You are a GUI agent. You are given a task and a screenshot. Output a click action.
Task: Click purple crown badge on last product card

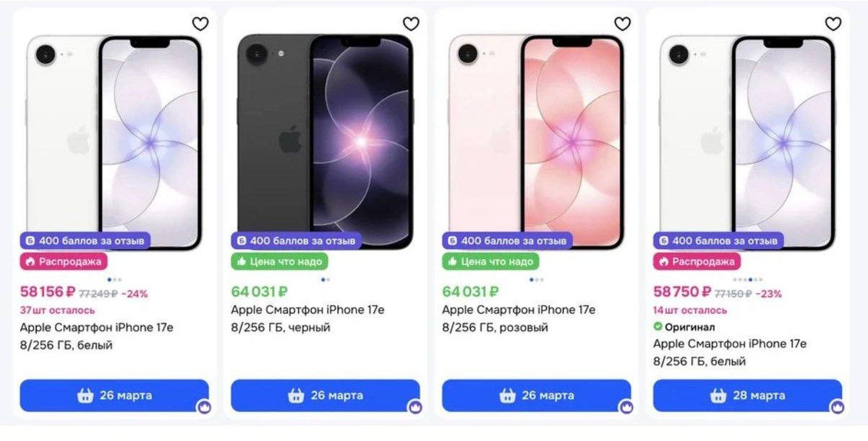837,407
